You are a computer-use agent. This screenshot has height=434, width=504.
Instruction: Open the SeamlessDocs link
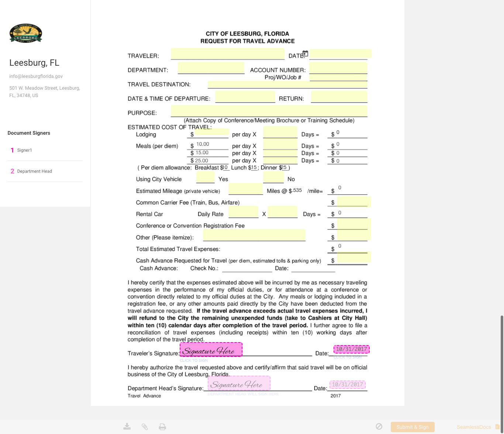pyautogui.click(x=473, y=427)
